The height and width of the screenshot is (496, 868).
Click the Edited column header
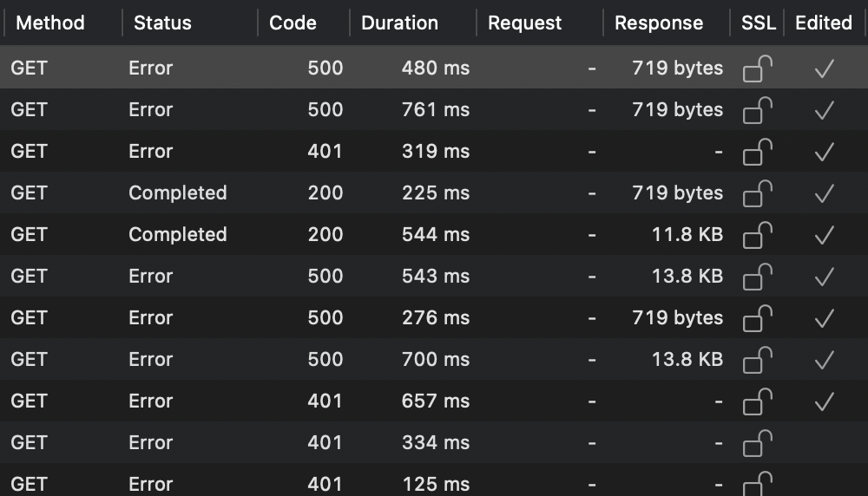(824, 23)
